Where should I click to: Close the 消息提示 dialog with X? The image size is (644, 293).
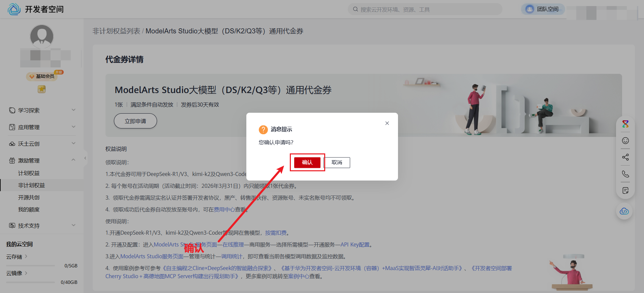pos(387,123)
